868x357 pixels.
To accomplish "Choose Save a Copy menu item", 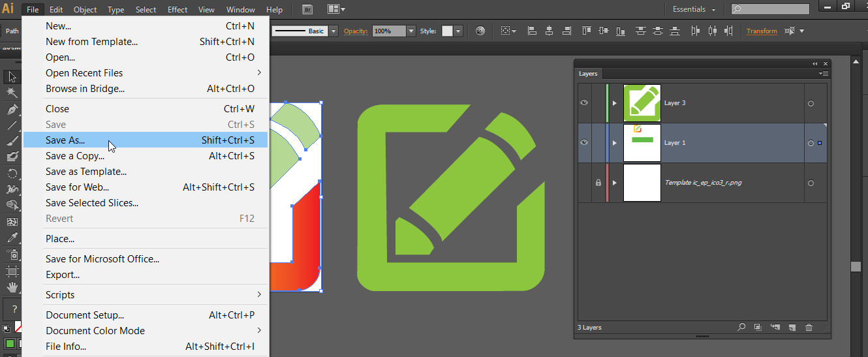I will (145, 155).
